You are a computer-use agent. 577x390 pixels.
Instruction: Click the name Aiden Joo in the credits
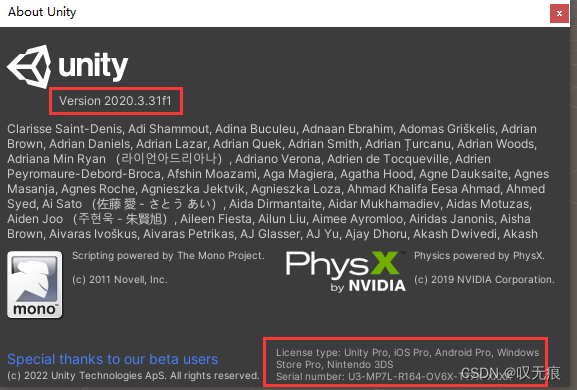pos(35,219)
